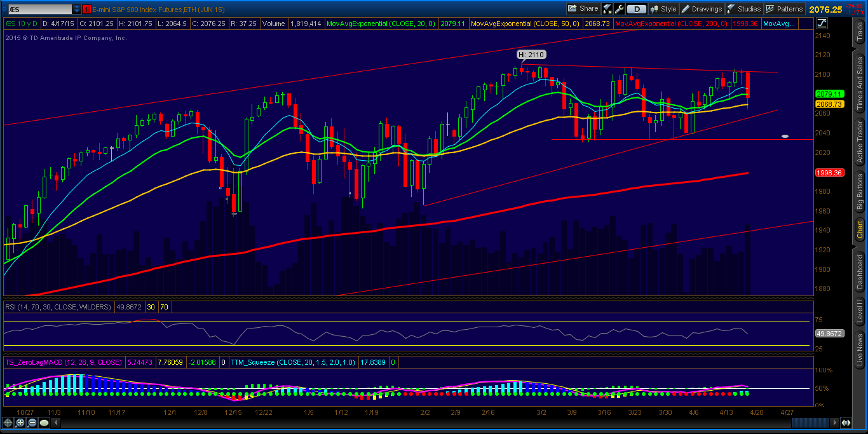The image size is (868, 434).
Task: Click the expand time axis arrows icon
Action: [x=846, y=423]
